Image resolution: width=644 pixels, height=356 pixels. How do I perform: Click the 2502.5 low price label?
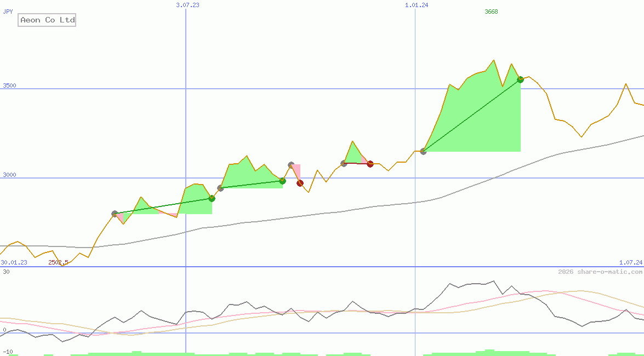(58, 262)
